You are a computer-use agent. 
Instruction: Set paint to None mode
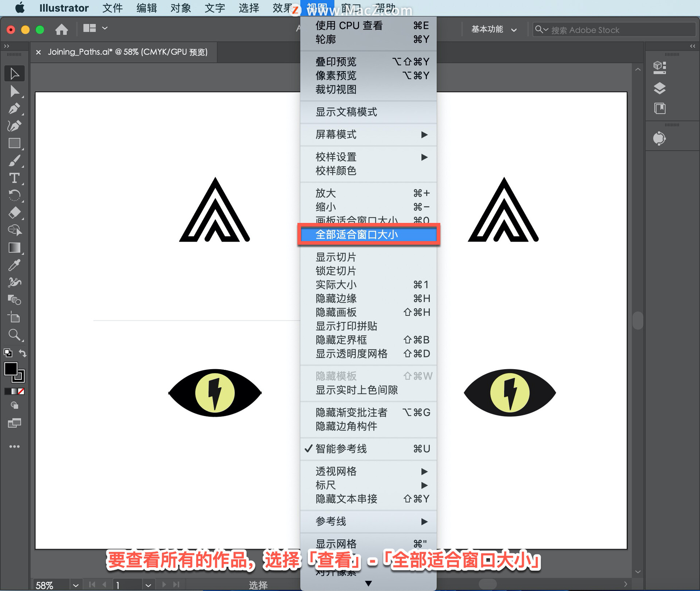tap(22, 391)
